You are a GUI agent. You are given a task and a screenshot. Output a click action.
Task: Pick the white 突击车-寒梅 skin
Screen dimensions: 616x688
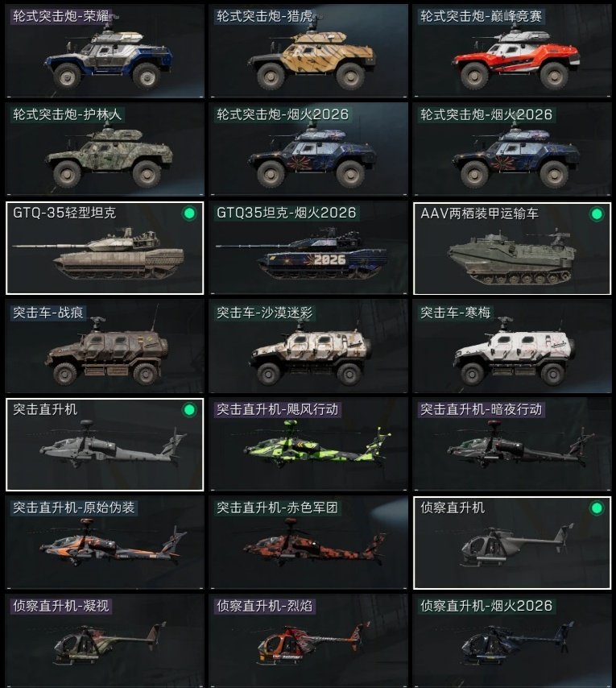coord(512,346)
